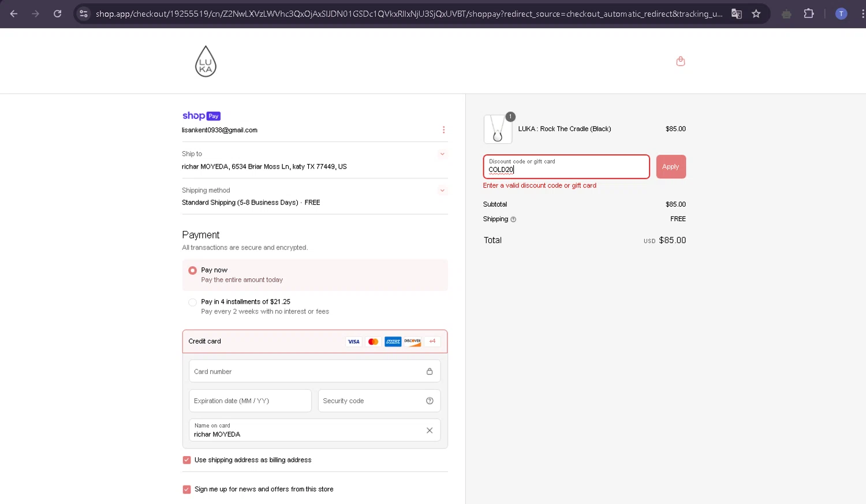Open the Rock The Cradle product thumbnail

[x=498, y=129]
